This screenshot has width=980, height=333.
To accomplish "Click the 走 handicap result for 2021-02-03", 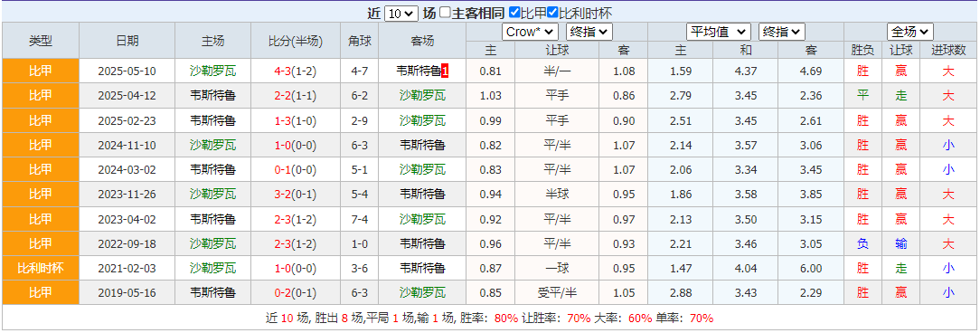I will pos(900,269).
